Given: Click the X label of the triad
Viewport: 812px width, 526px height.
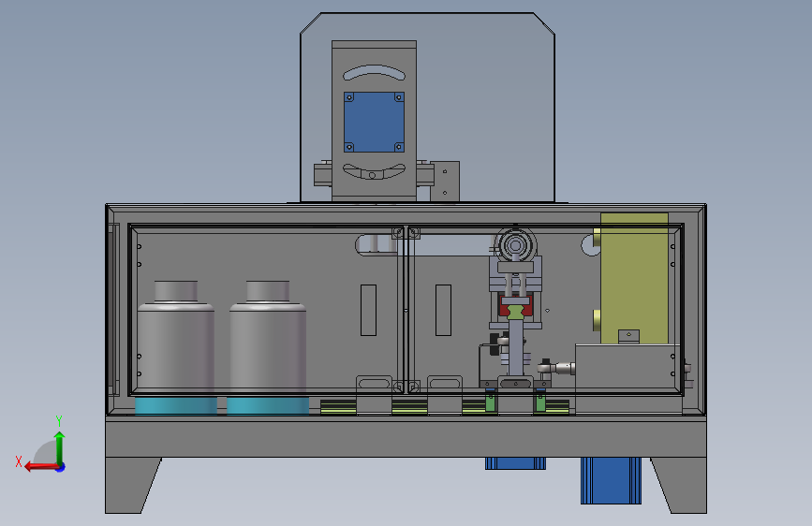Looking at the screenshot, I should tap(19, 461).
